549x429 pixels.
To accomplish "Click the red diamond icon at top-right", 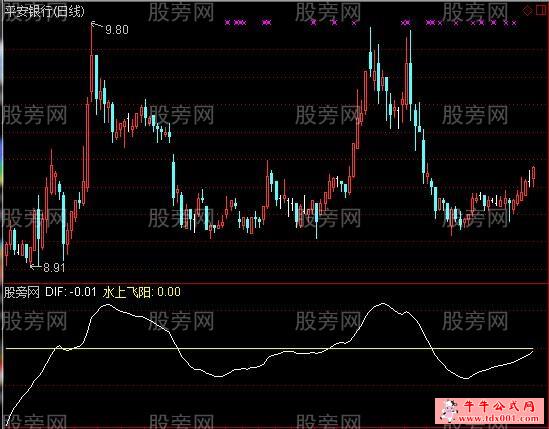I will (x=527, y=11).
